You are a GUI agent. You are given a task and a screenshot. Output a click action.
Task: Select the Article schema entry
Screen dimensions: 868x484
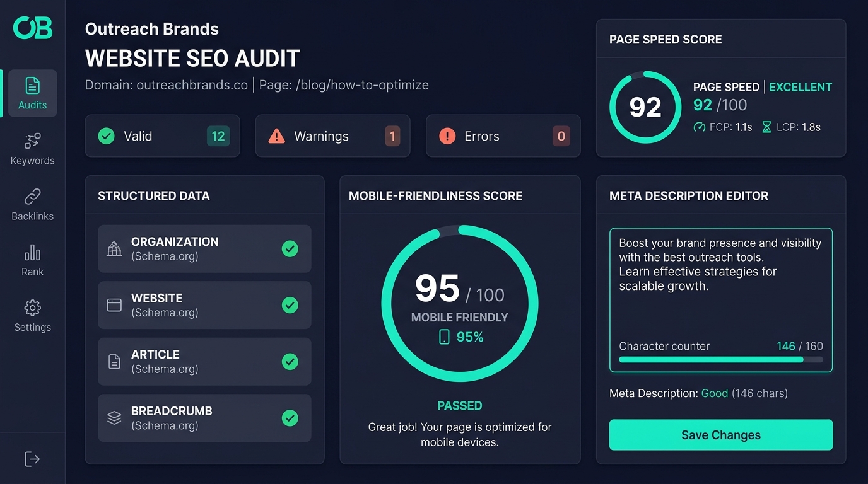tap(204, 362)
